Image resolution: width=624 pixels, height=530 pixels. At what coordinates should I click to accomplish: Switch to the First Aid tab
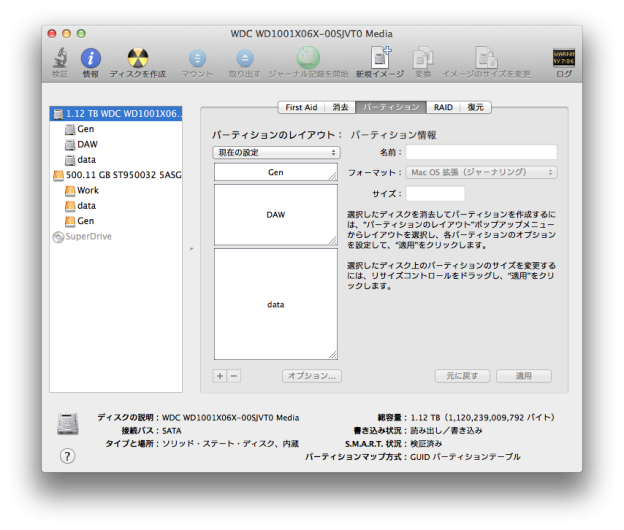point(302,107)
